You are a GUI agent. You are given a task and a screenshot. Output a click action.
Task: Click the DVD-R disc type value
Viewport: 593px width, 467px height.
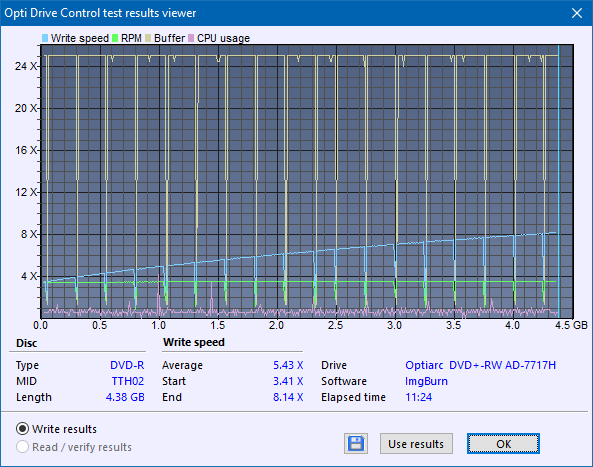pos(127,365)
